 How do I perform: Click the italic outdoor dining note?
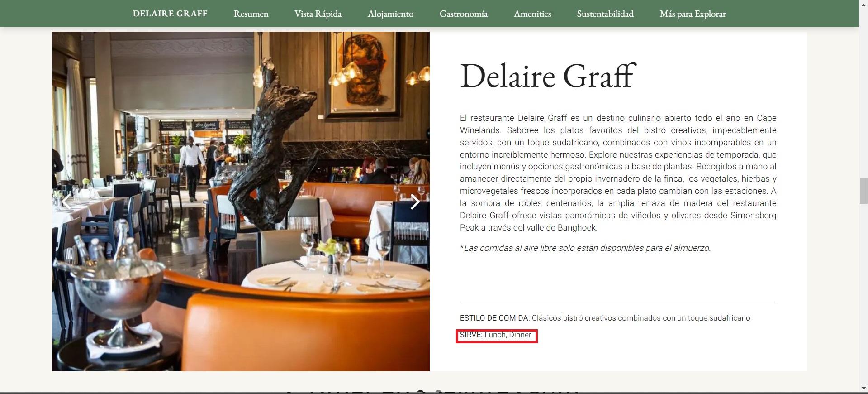coord(585,248)
